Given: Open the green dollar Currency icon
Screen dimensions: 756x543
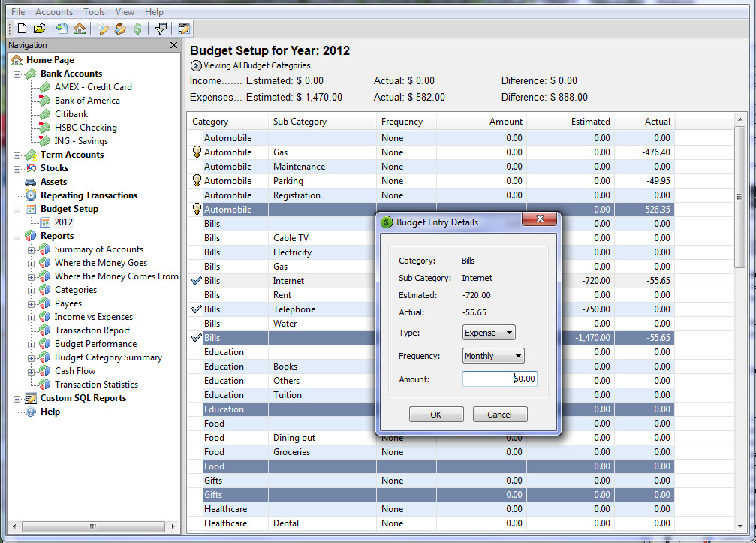Looking at the screenshot, I should click(137, 29).
